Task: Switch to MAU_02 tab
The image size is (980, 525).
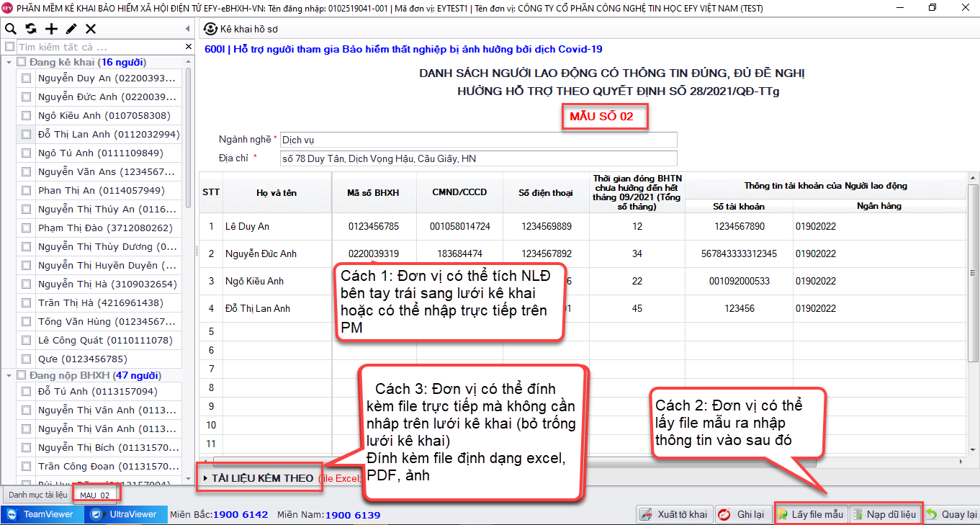Action: pyautogui.click(x=95, y=495)
